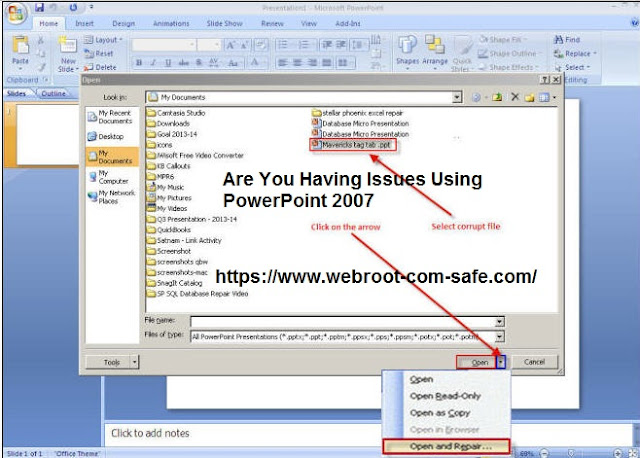The height and width of the screenshot is (458, 640).
Task: Click the notes pane to add notes
Action: [367, 434]
